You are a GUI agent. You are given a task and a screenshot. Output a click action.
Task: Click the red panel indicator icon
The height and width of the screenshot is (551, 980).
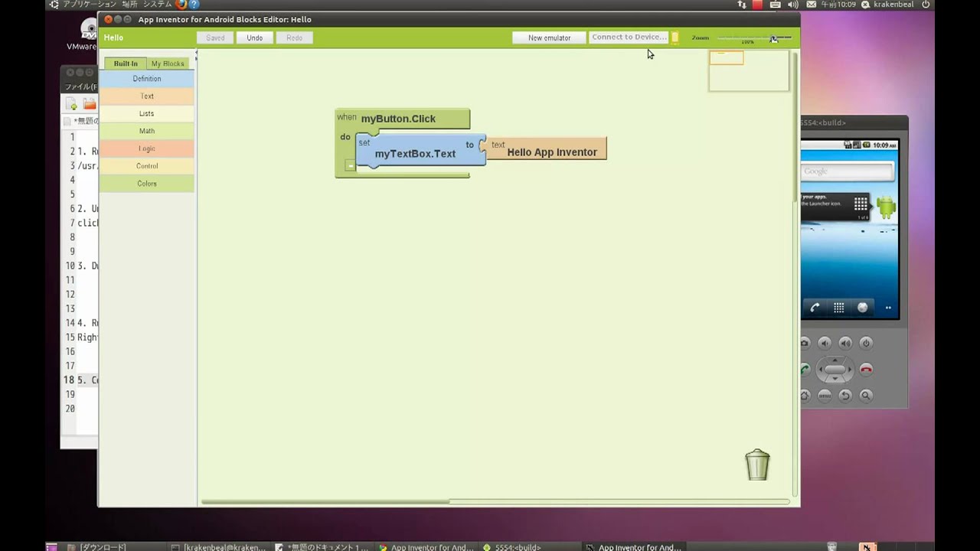[x=758, y=5]
